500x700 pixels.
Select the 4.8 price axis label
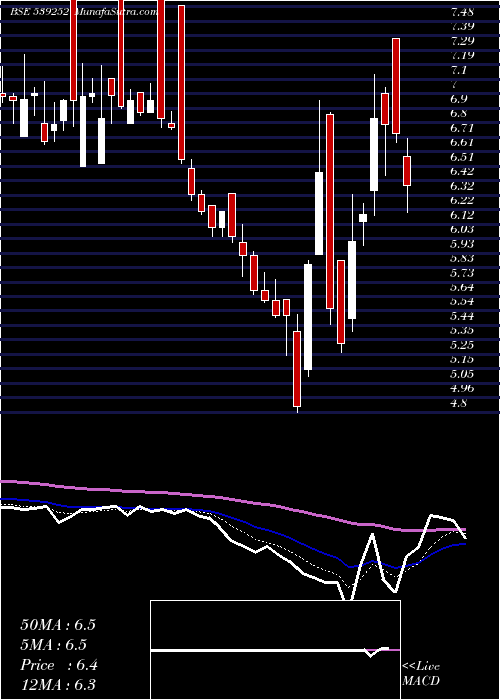click(458, 403)
